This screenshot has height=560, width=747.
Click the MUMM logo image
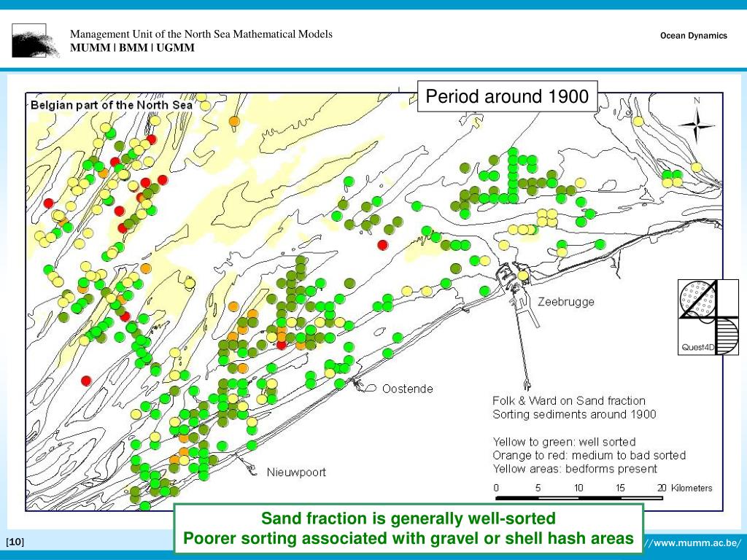click(36, 41)
